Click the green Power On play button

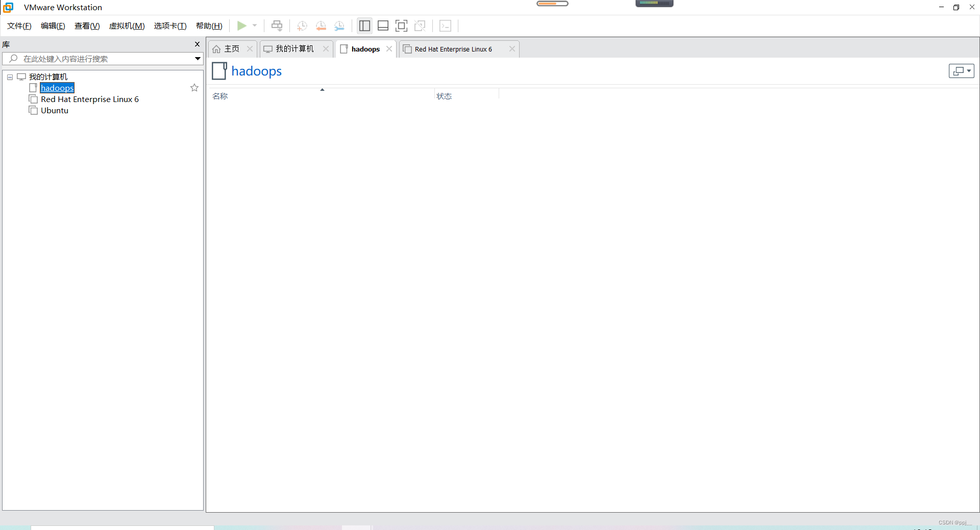tap(242, 26)
